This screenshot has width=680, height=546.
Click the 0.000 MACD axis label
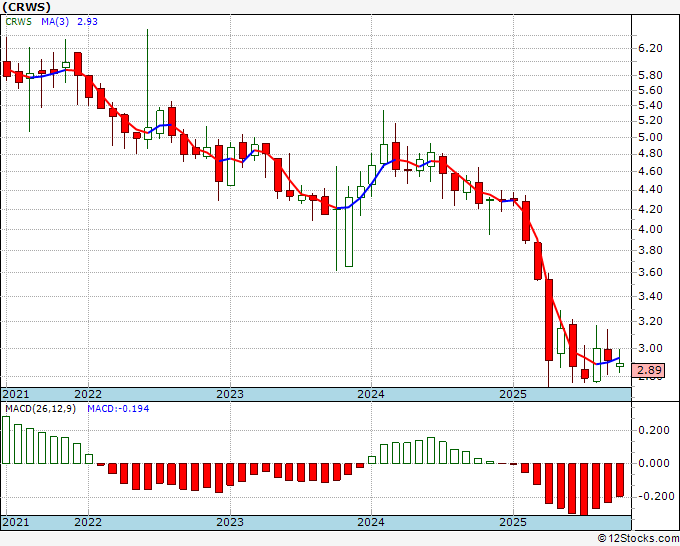(x=654, y=463)
